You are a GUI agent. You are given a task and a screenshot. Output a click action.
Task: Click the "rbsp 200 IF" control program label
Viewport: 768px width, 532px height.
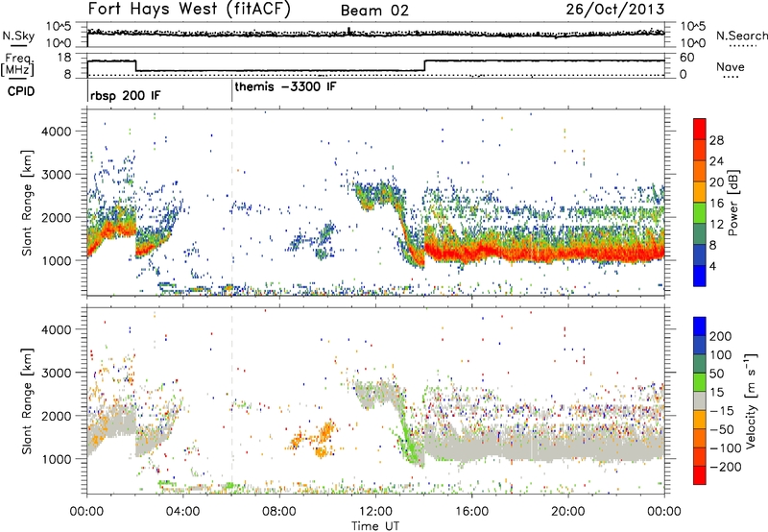click(126, 95)
